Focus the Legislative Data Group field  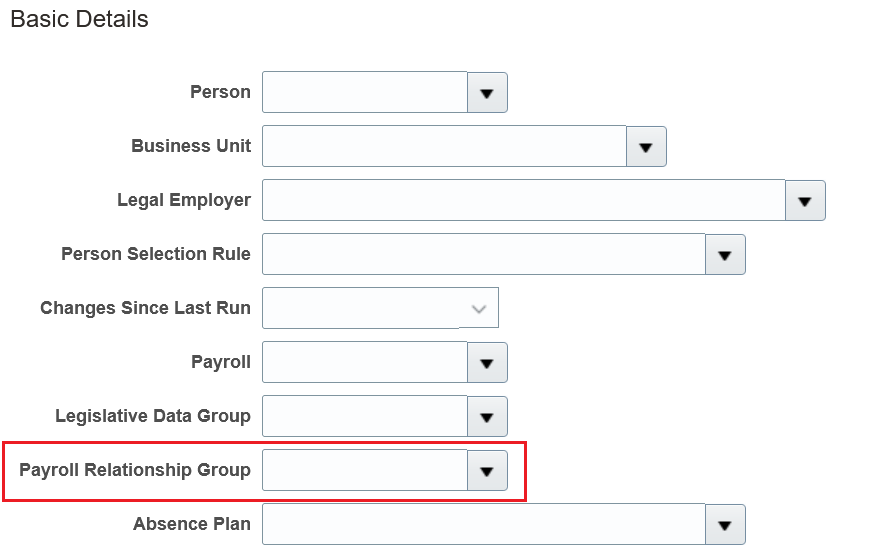click(x=364, y=416)
